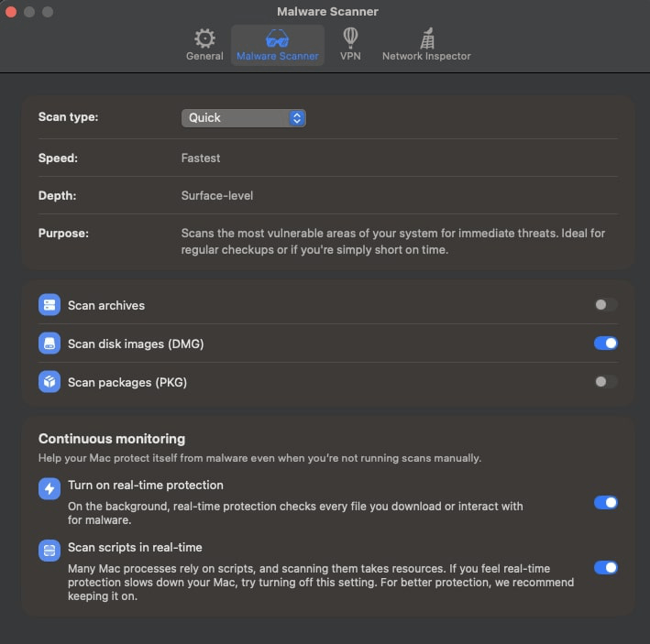Click "Scan scripts in real-time" text

pos(135,547)
